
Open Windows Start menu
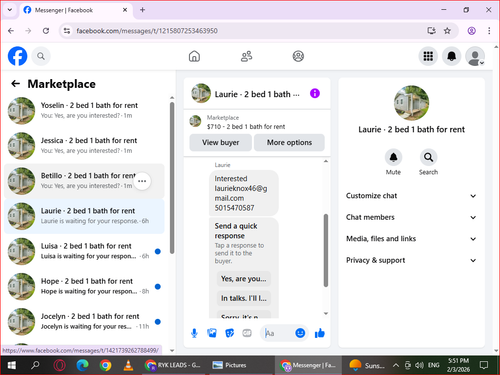pos(11,365)
